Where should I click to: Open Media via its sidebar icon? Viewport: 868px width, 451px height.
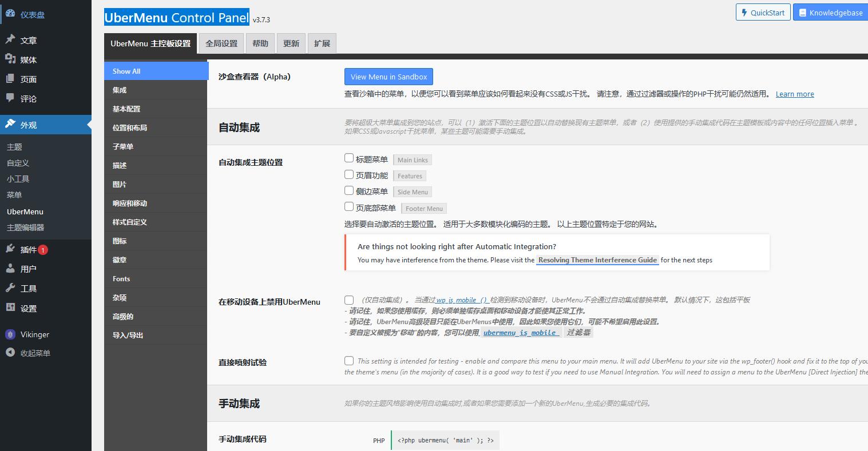pos(10,59)
